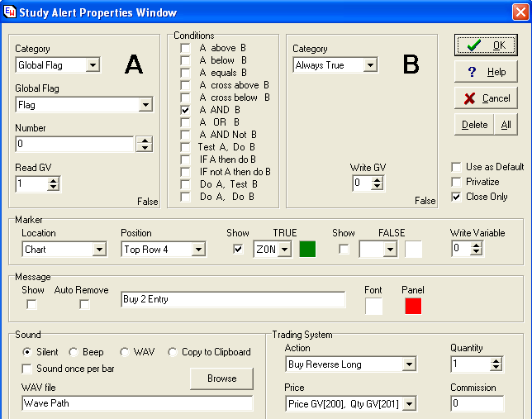The width and height of the screenshot is (532, 419).
Task: Select the Beep sound radio button
Action: 74,352
